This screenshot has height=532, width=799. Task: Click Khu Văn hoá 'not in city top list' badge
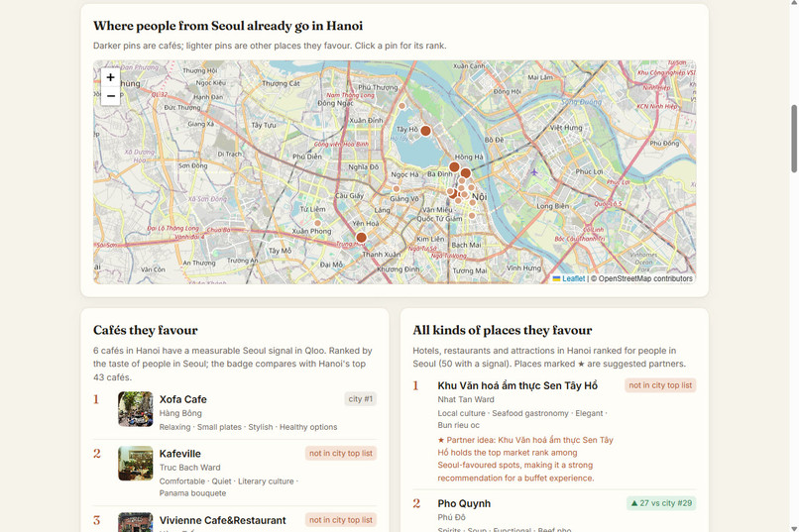(x=660, y=385)
